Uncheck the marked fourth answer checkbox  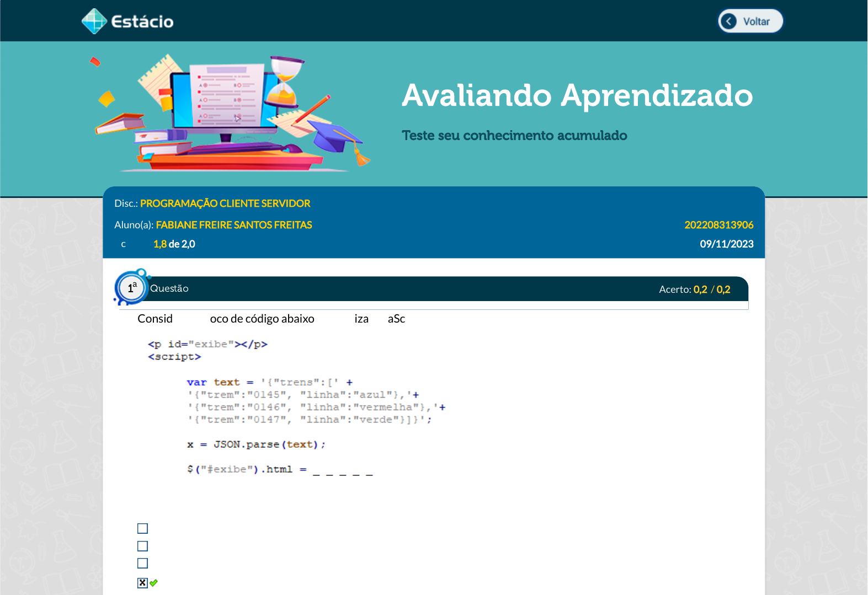(x=142, y=583)
